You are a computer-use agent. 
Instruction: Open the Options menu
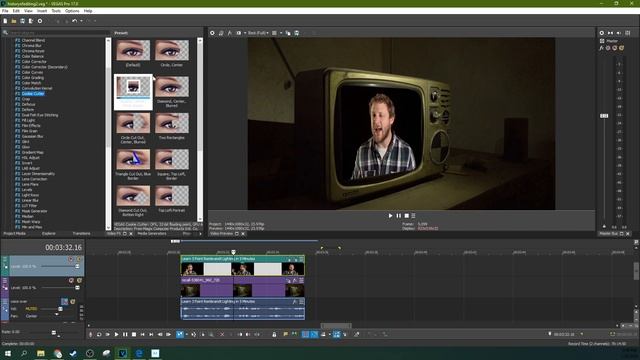coord(72,11)
